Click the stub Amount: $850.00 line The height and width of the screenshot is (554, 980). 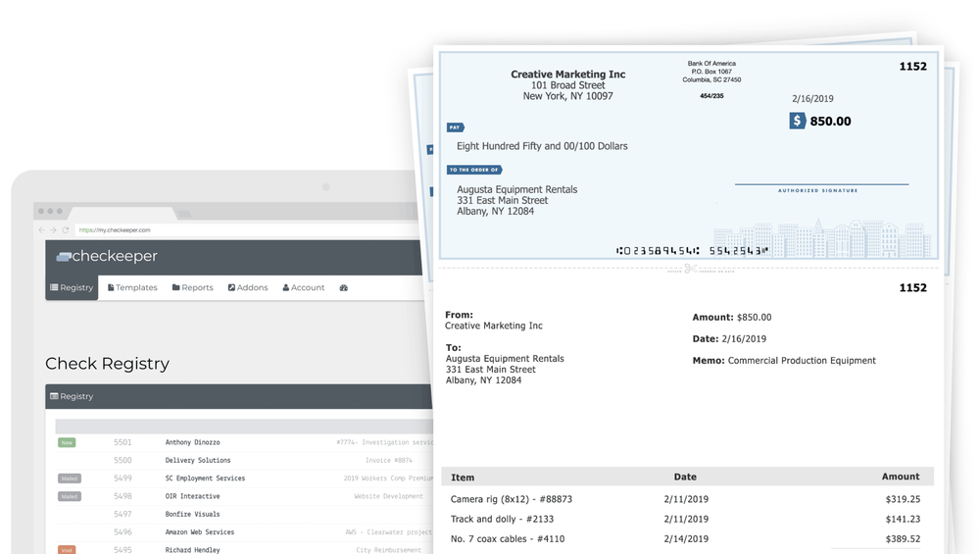[732, 318]
